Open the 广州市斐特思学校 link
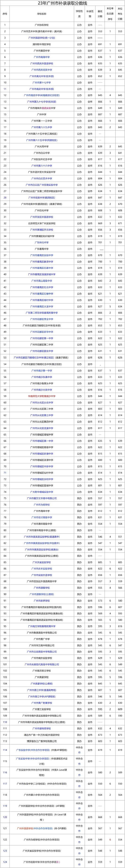This screenshot has height=868, width=125. tap(42, 729)
